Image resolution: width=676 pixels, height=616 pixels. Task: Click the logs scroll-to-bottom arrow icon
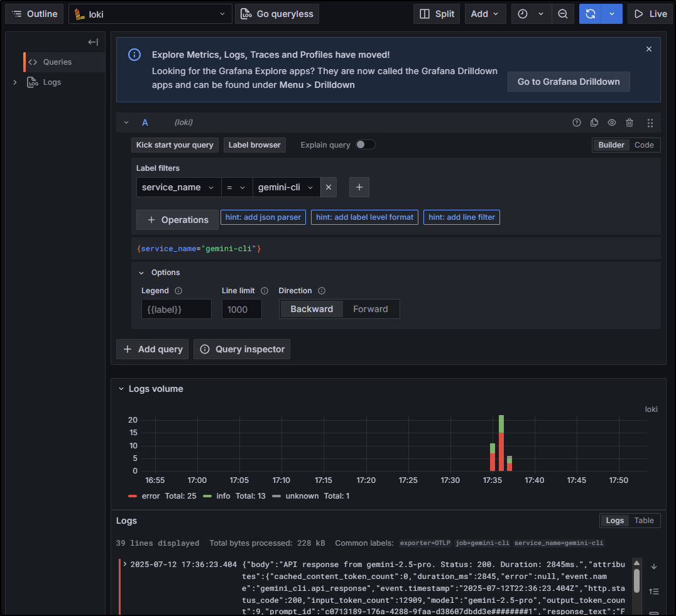pos(653,567)
